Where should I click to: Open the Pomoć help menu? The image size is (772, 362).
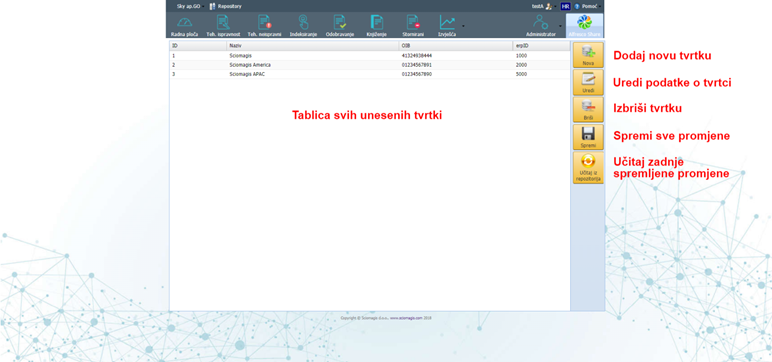click(587, 6)
